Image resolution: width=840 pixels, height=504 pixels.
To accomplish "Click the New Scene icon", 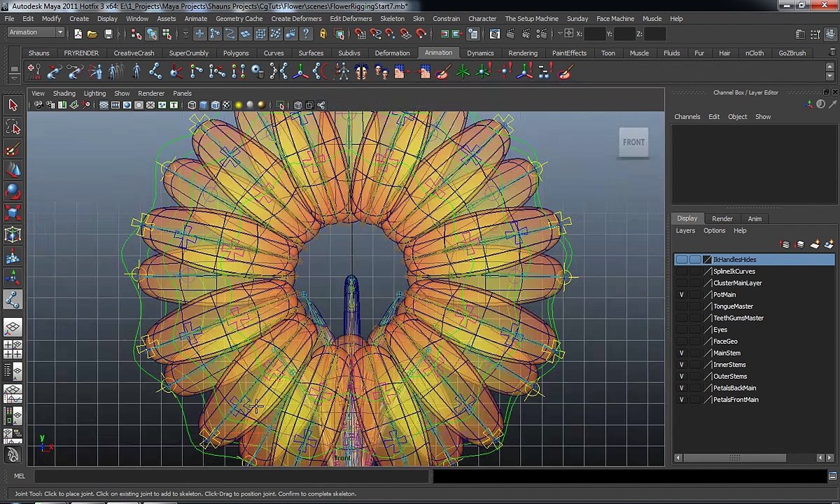I will (x=78, y=34).
